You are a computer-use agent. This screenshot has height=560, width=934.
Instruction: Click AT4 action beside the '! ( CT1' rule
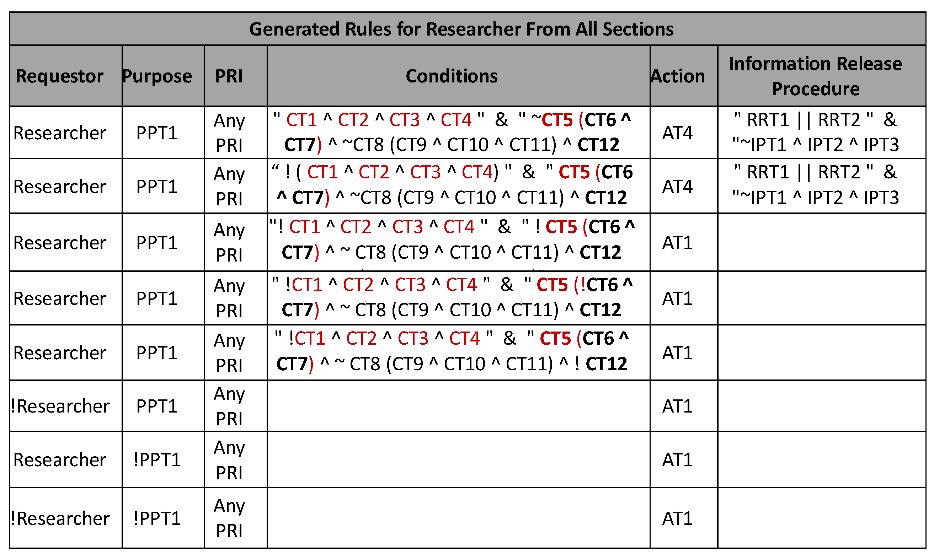click(x=678, y=187)
